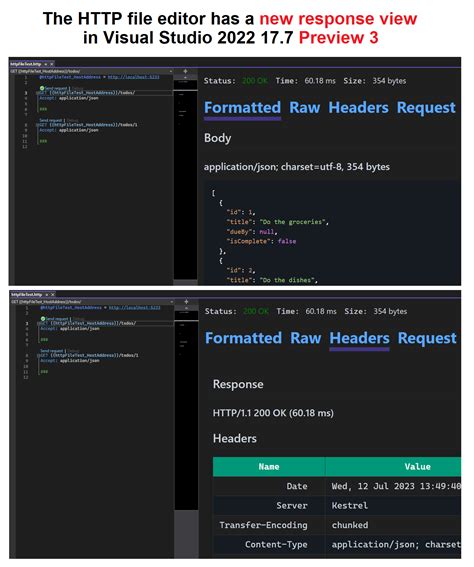Click green success checkmark icon in upper editor
The height and width of the screenshot is (567, 474).
[x=42, y=88]
